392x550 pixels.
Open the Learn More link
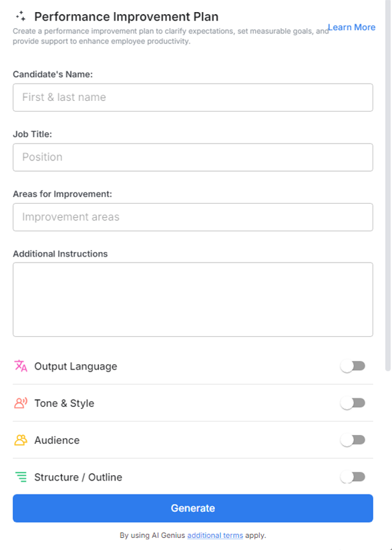coord(351,27)
